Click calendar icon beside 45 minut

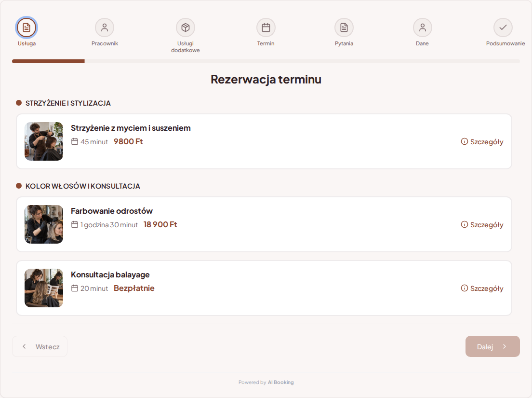coord(75,141)
